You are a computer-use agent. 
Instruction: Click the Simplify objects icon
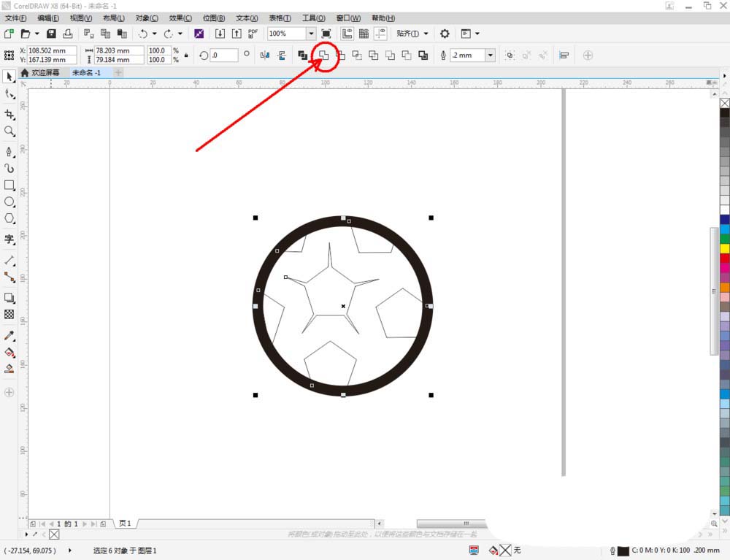[x=373, y=55]
